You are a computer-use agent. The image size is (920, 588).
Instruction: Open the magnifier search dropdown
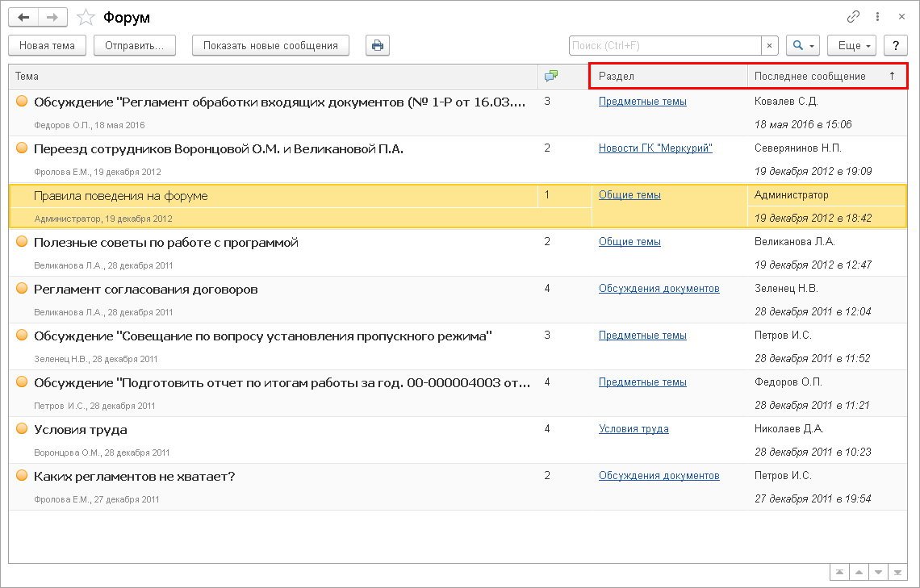[803, 45]
